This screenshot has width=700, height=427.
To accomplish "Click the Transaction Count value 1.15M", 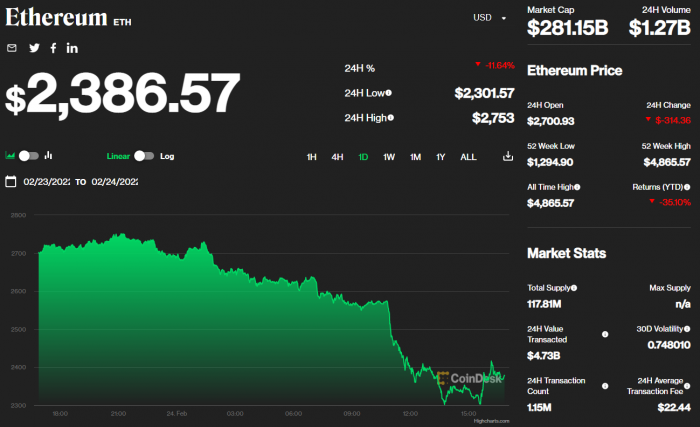I will [x=539, y=407].
